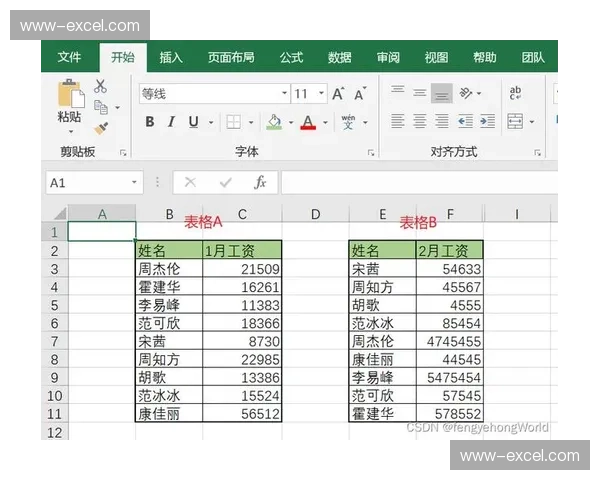Viewport: 600px width, 480px height.
Task: Select cell with value 4745455
Action: (x=450, y=341)
